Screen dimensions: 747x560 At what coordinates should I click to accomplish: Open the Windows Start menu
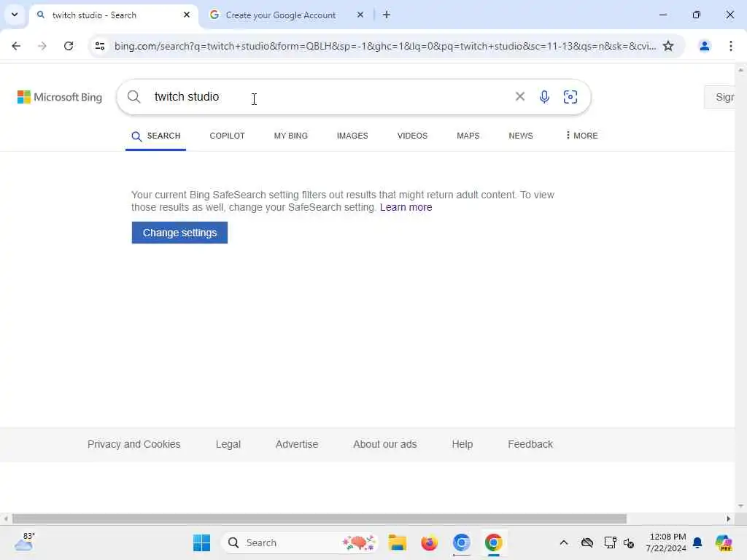point(201,542)
